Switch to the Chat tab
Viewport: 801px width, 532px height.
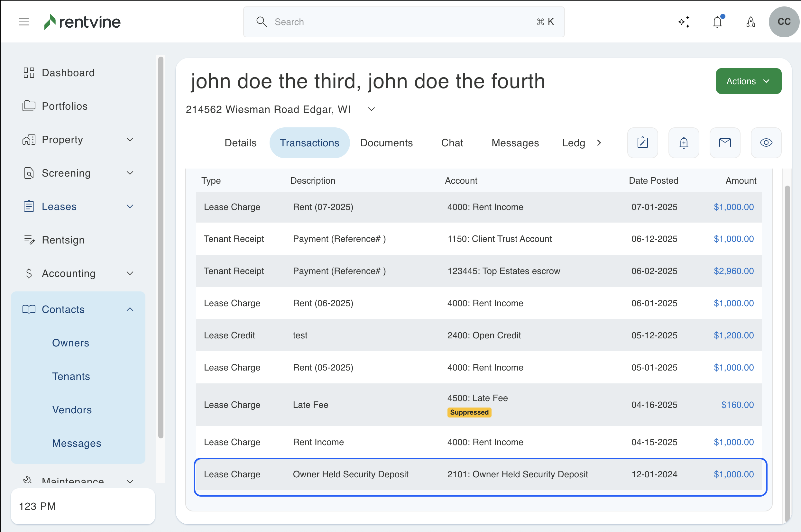tap(452, 143)
